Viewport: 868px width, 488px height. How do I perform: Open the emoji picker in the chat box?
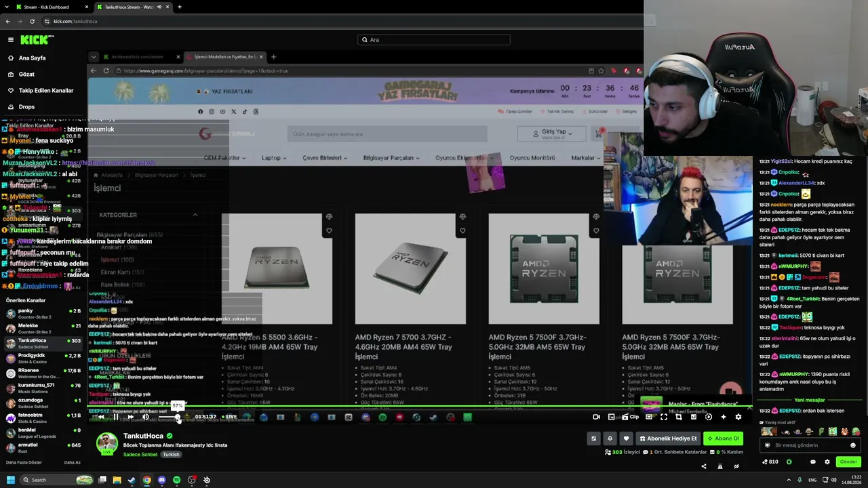[x=853, y=445]
